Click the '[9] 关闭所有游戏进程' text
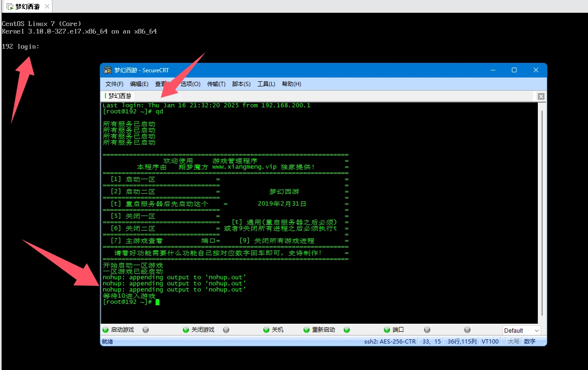The width and height of the screenshot is (588, 370). click(x=277, y=241)
